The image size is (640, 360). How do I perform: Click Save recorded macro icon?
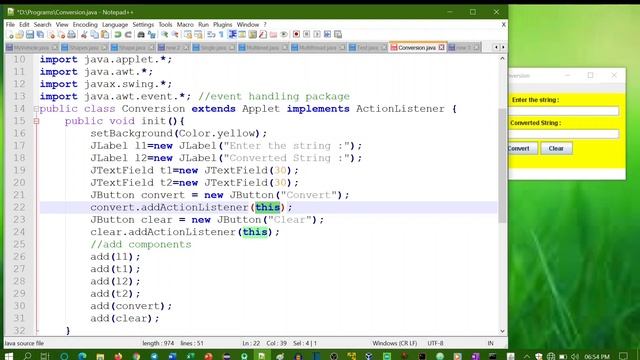pos(338,35)
